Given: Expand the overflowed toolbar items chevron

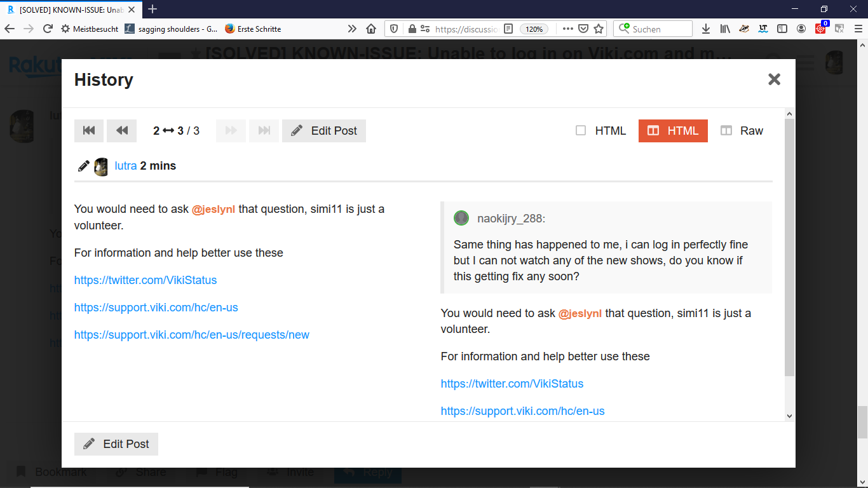Looking at the screenshot, I should 351,29.
